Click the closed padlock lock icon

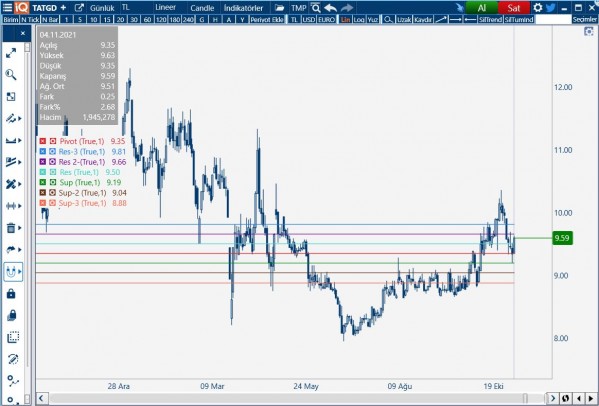coord(11,294)
